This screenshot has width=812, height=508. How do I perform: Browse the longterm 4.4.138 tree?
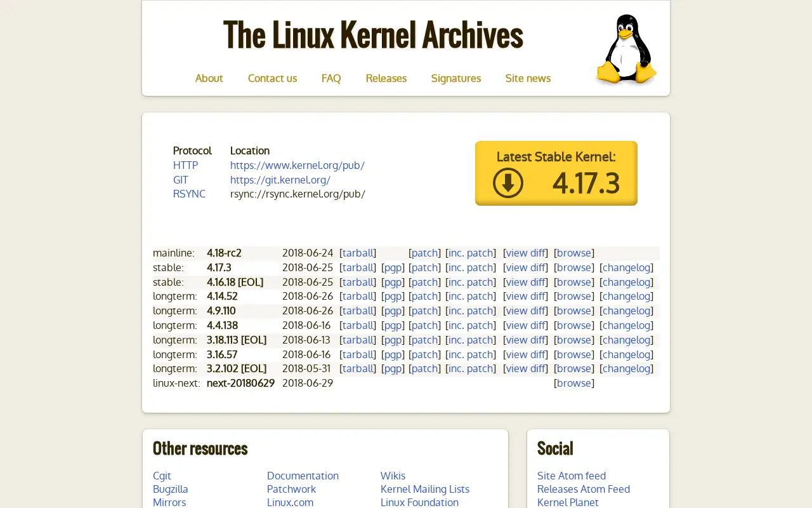pos(574,325)
